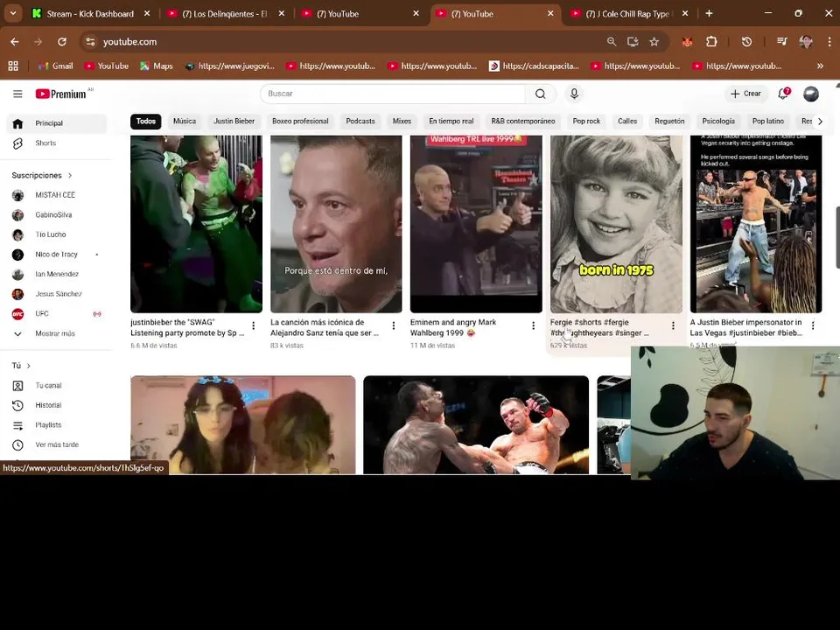The height and width of the screenshot is (630, 840).
Task: Open options for the justinbieber SWAG short
Action: point(254,325)
